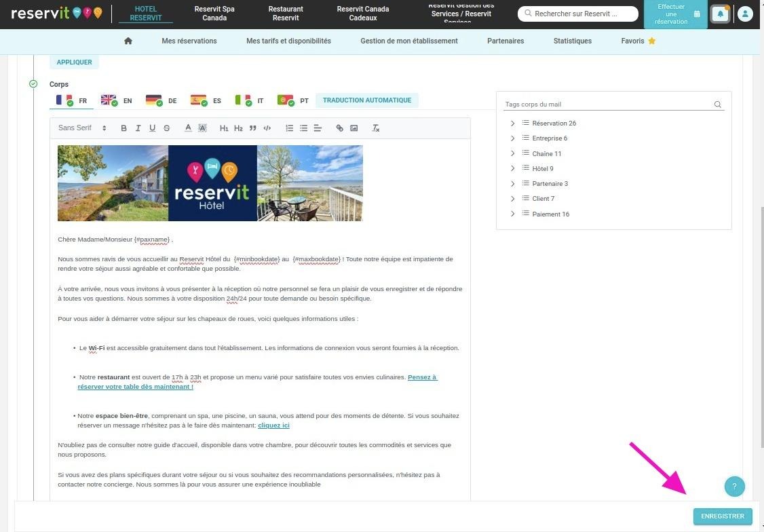
Task: Expand the Chaîne 11 tag group
Action: (x=512, y=153)
